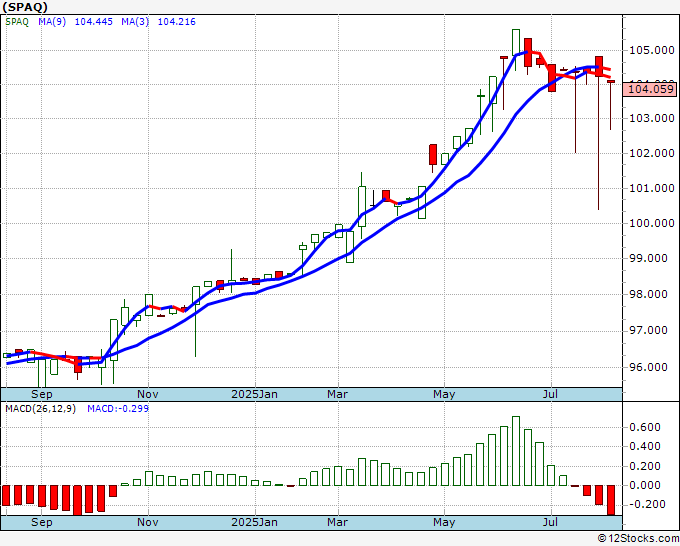The image size is (680, 546).
Task: Click the MA(3) value 104.216
Action: 177,22
